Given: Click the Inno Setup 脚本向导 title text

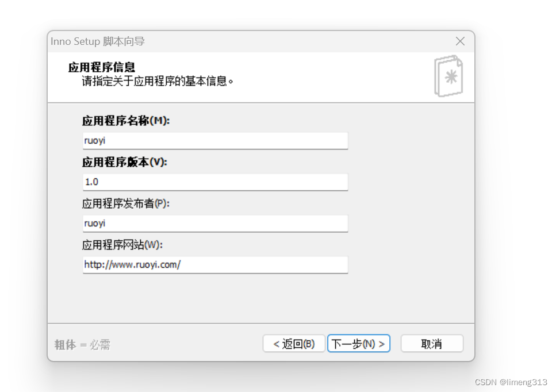Looking at the screenshot, I should point(98,41).
